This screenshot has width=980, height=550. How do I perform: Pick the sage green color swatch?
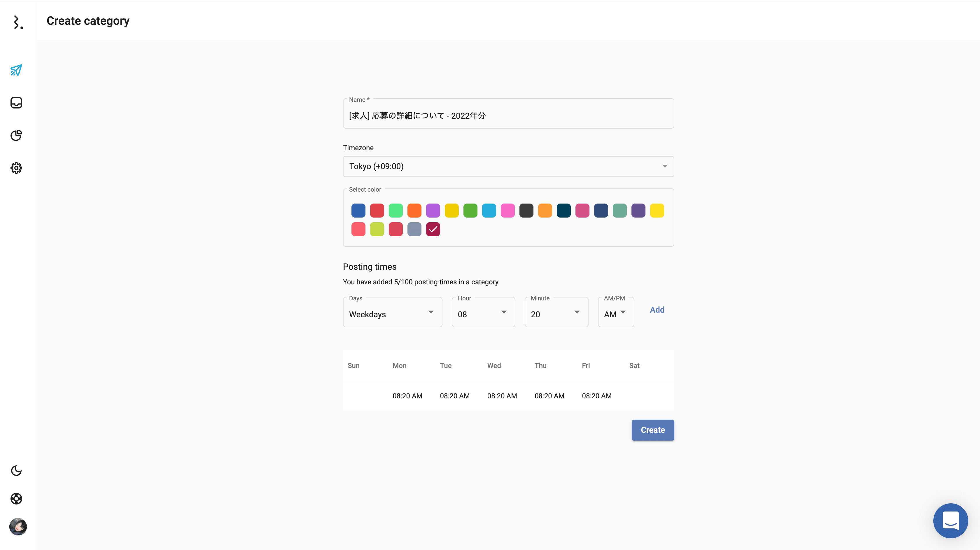[619, 210]
